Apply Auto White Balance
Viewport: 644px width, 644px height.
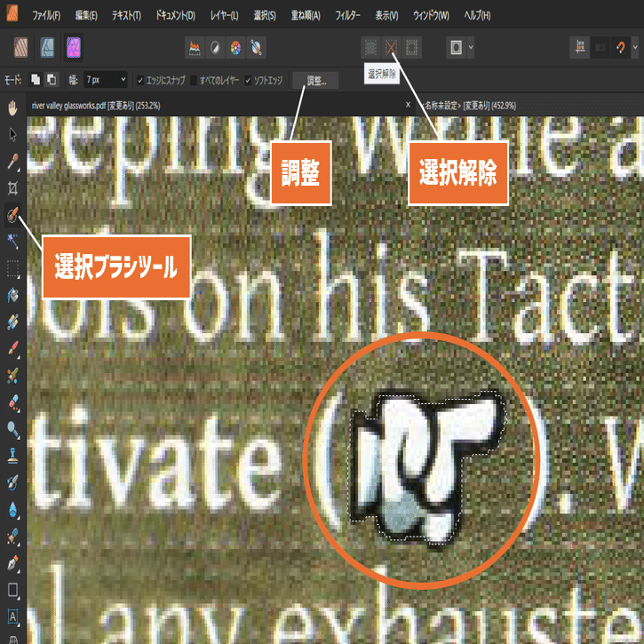257,48
